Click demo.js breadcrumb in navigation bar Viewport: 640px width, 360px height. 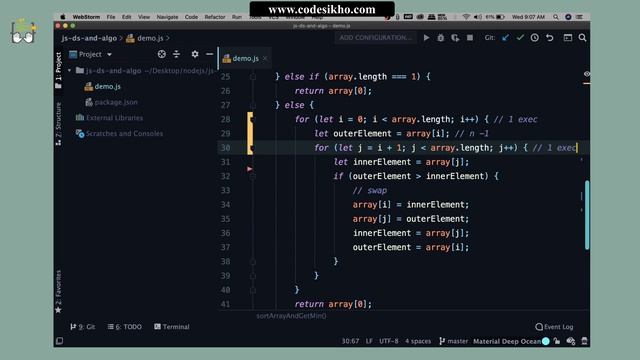coord(145,38)
